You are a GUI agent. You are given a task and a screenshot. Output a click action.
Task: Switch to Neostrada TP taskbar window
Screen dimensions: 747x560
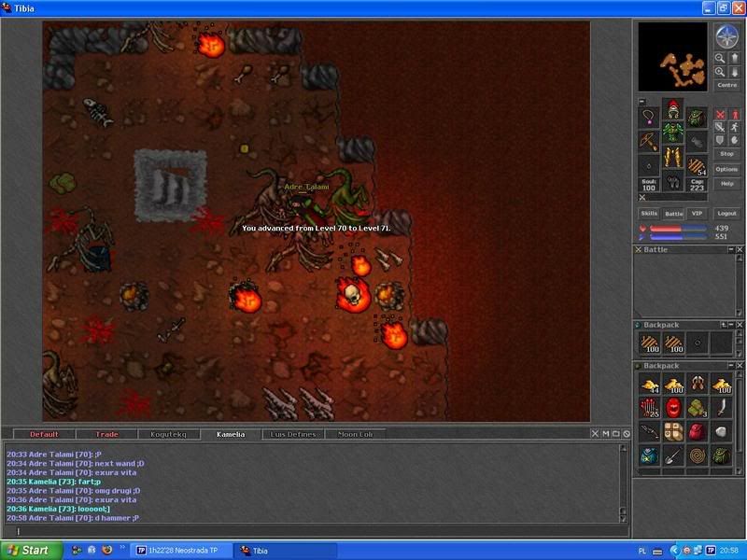click(x=181, y=551)
